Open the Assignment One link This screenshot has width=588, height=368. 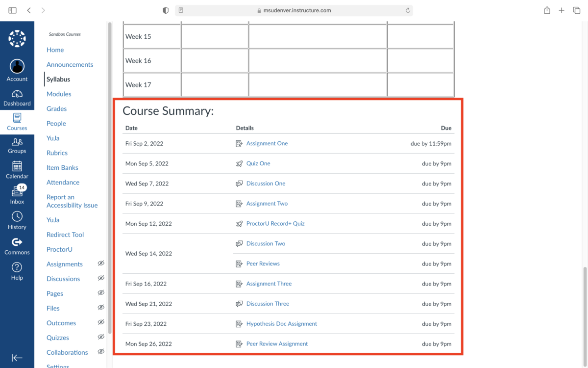click(x=267, y=143)
